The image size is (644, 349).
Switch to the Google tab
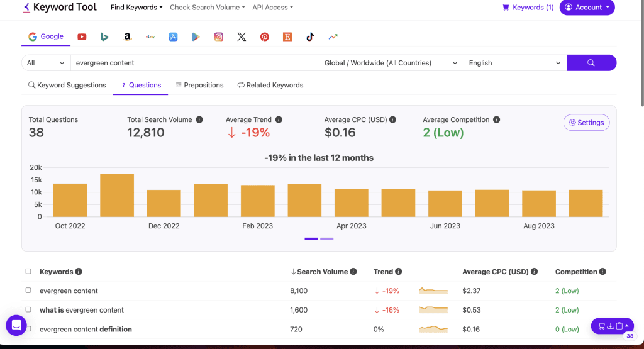coord(45,36)
